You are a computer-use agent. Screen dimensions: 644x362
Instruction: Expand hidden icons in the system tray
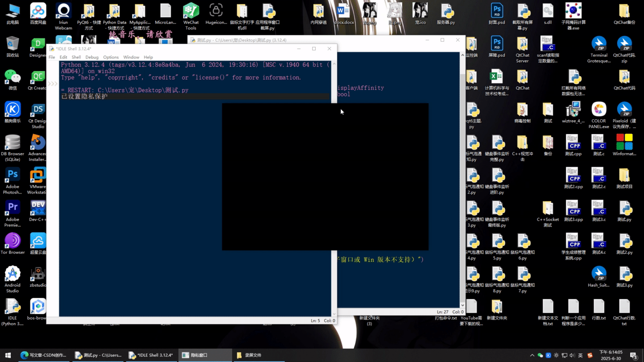click(x=532, y=355)
